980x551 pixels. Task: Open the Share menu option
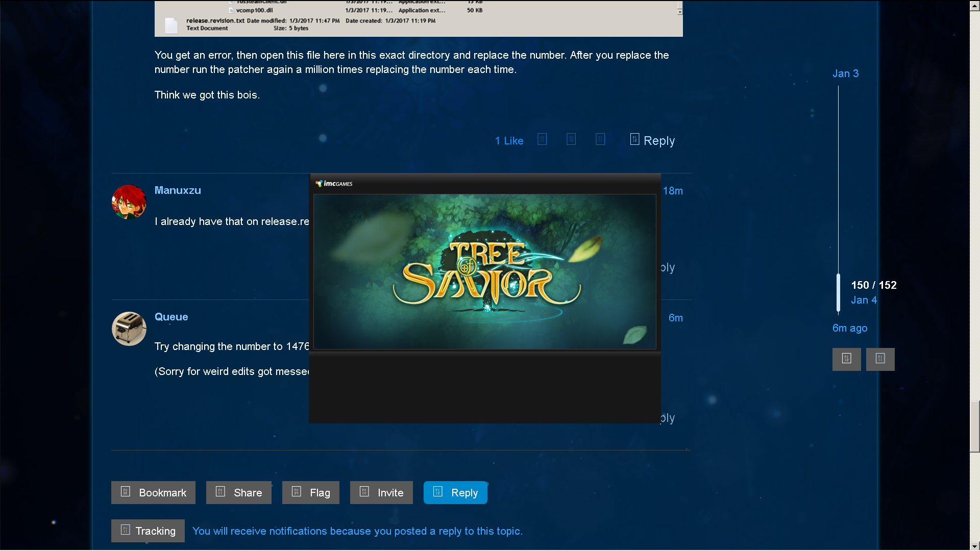pyautogui.click(x=238, y=492)
